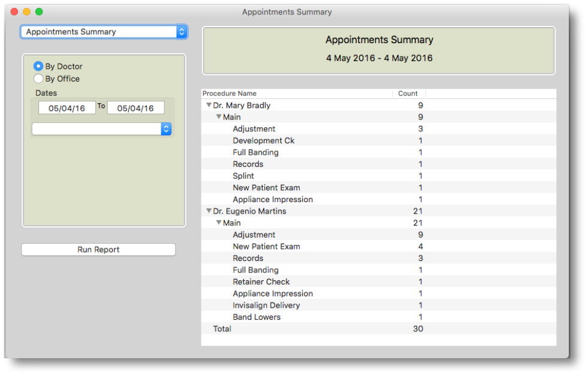Select the By Doctor radio button

tap(38, 67)
